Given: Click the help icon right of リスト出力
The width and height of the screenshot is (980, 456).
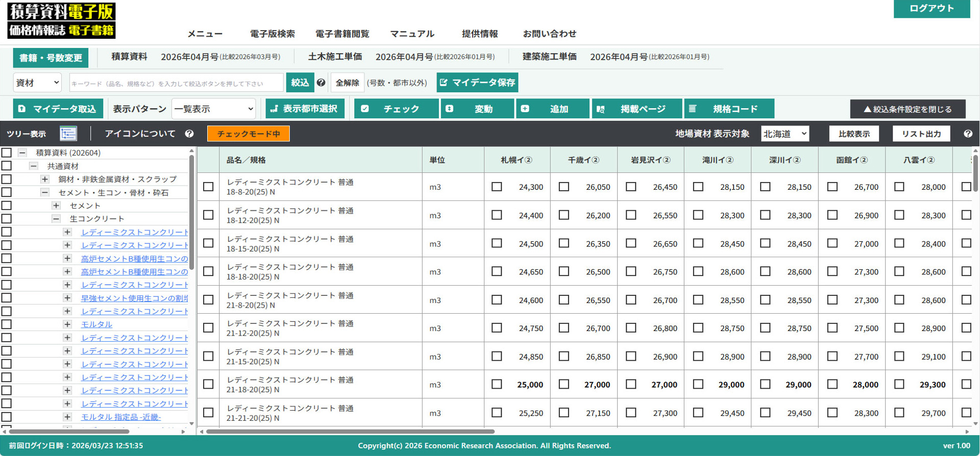Looking at the screenshot, I should point(968,134).
